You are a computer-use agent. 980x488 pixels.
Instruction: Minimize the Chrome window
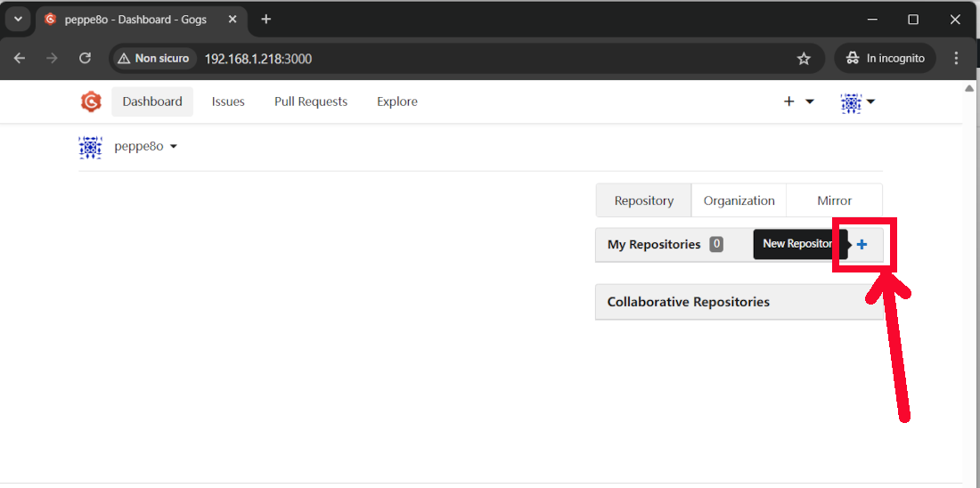(x=872, y=20)
